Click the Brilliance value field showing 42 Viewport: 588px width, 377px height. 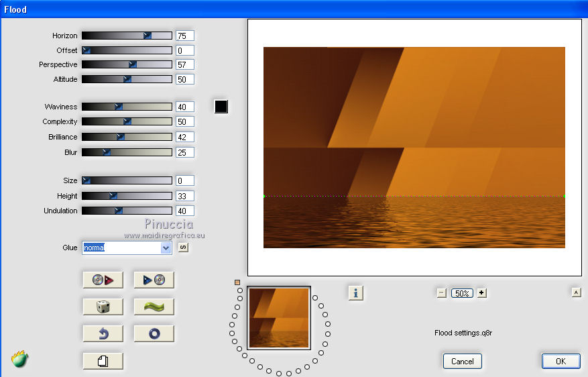185,137
